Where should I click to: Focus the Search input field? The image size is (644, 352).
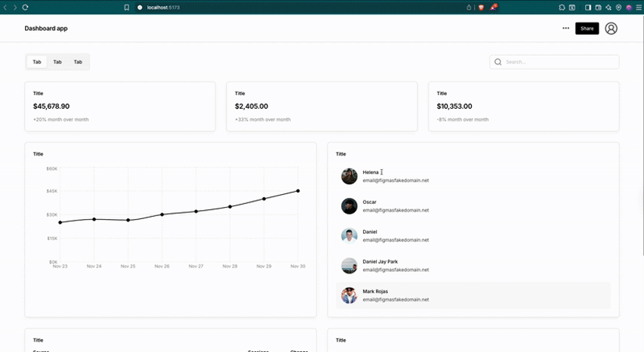559,62
